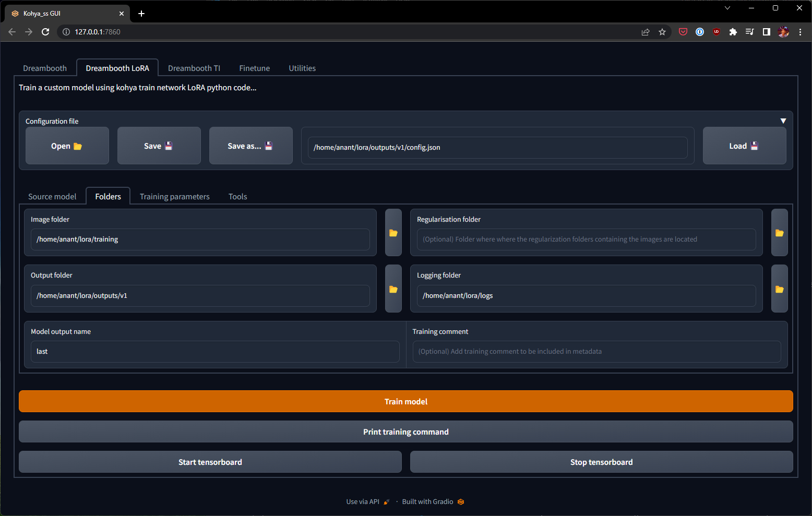This screenshot has width=812, height=516.
Task: Browse for the Regularisation folder
Action: point(779,233)
